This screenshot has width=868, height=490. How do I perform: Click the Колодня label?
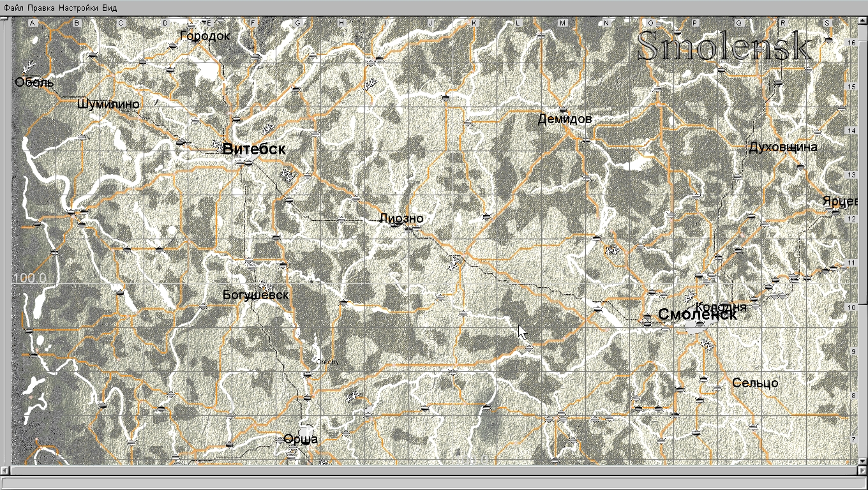[x=721, y=306]
